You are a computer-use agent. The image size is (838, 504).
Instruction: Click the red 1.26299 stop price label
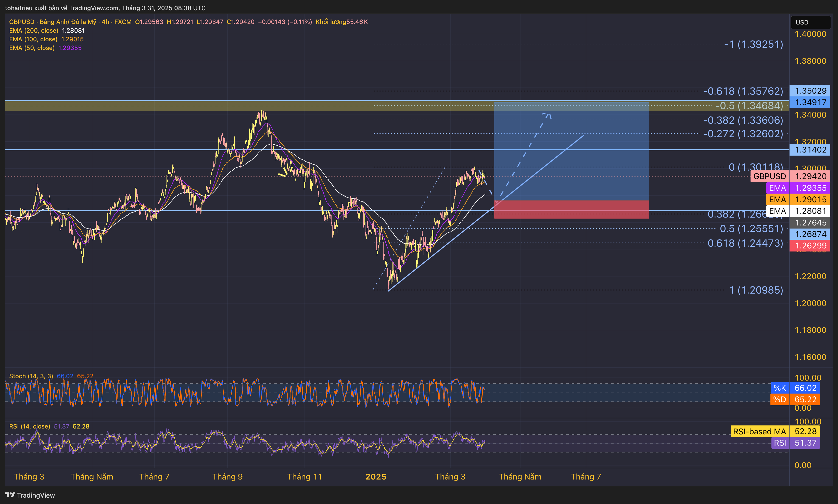click(x=810, y=246)
